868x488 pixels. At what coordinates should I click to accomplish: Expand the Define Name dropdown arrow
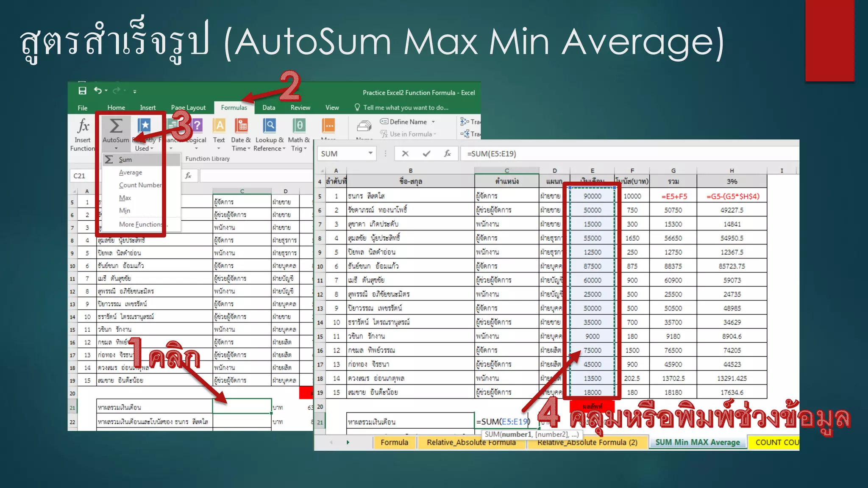(433, 122)
